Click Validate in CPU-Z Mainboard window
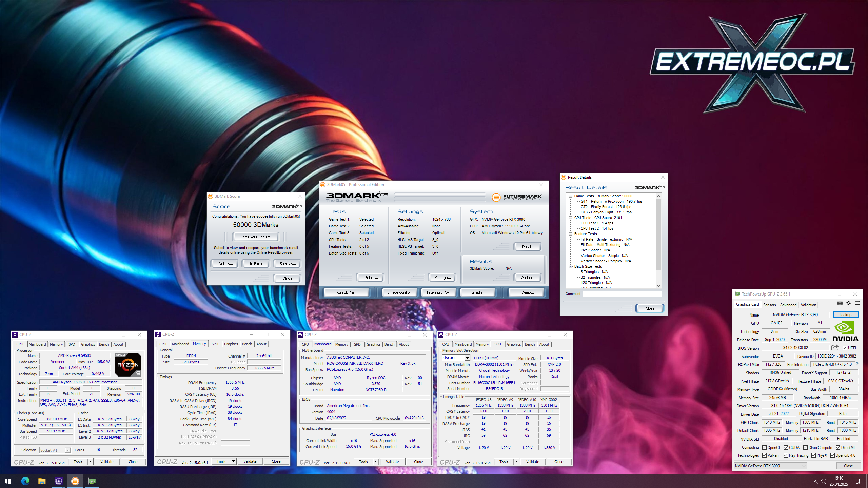The height and width of the screenshot is (488, 868). click(x=392, y=462)
